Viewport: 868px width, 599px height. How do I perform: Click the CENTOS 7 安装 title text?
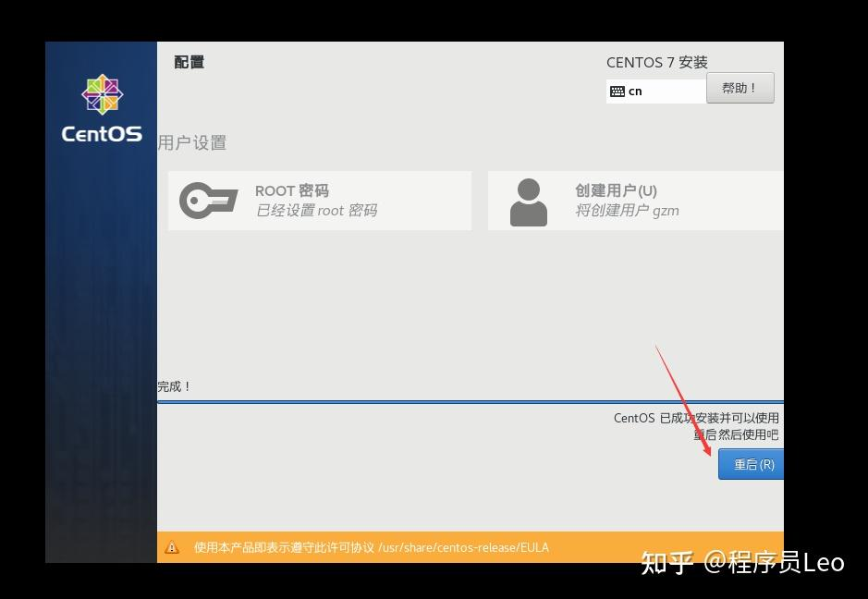(x=657, y=63)
